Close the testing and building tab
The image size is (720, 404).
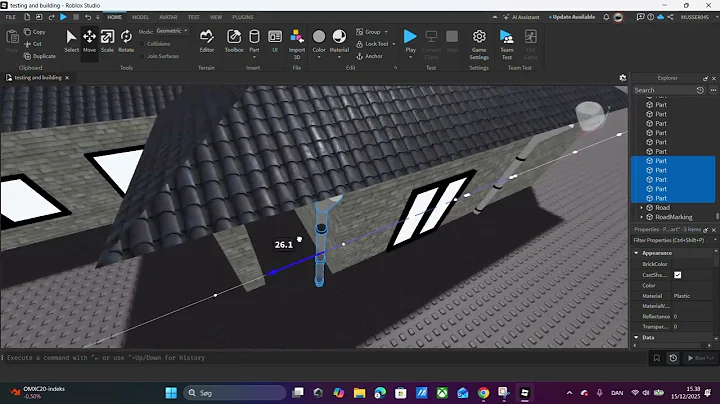coord(67,78)
